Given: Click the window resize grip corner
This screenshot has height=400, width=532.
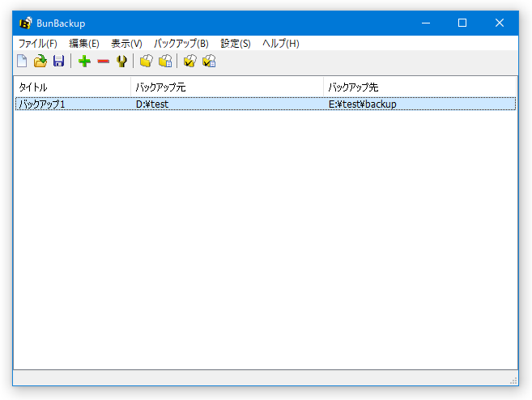Looking at the screenshot, I should coord(513,381).
